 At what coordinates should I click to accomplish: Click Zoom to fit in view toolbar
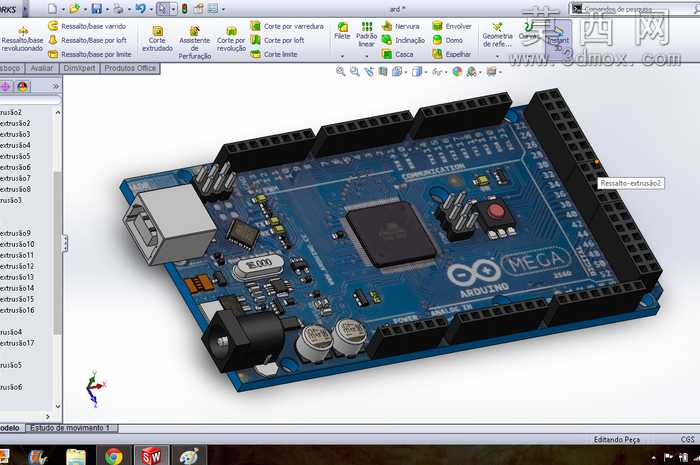coord(341,71)
